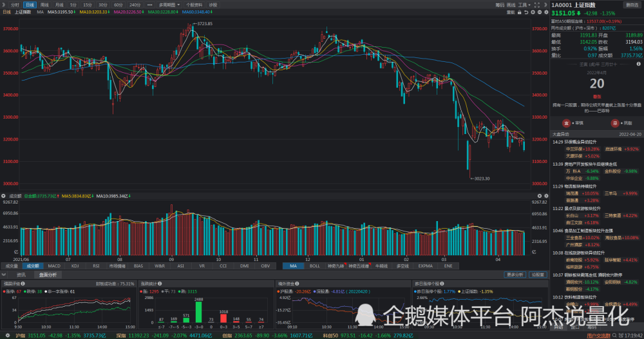Click info icon next to 涨跌统计
This screenshot has width=644, height=339.
(160, 284)
